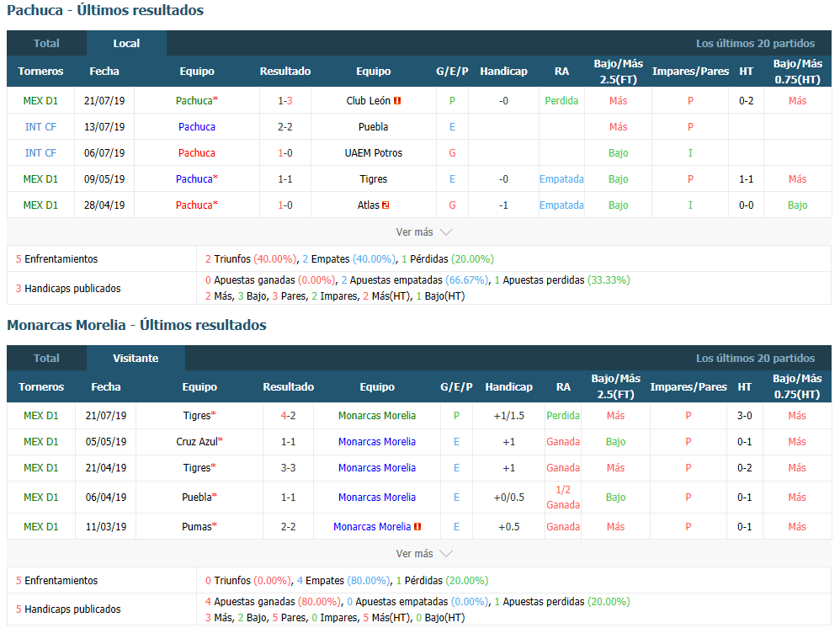Viewport: 840px width, 628px height.
Task: Click the 'Monarcas Morelia - Últimos resultados' heading
Action: (x=136, y=325)
